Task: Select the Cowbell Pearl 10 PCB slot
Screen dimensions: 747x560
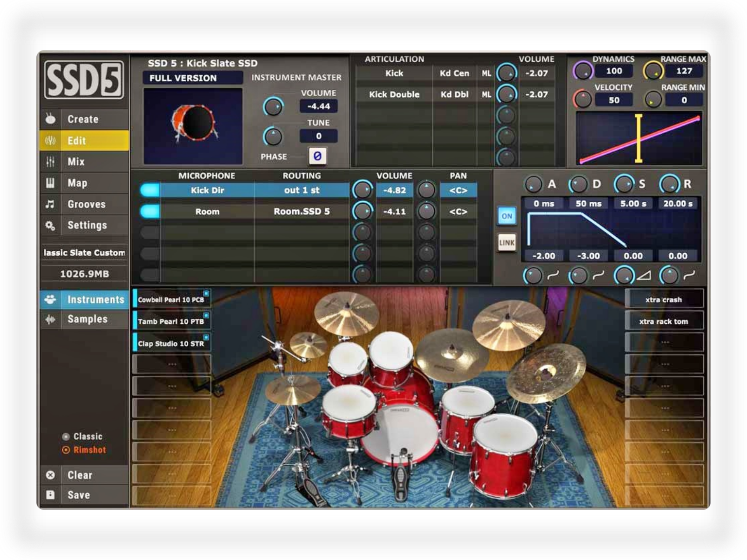Action: coord(171,300)
